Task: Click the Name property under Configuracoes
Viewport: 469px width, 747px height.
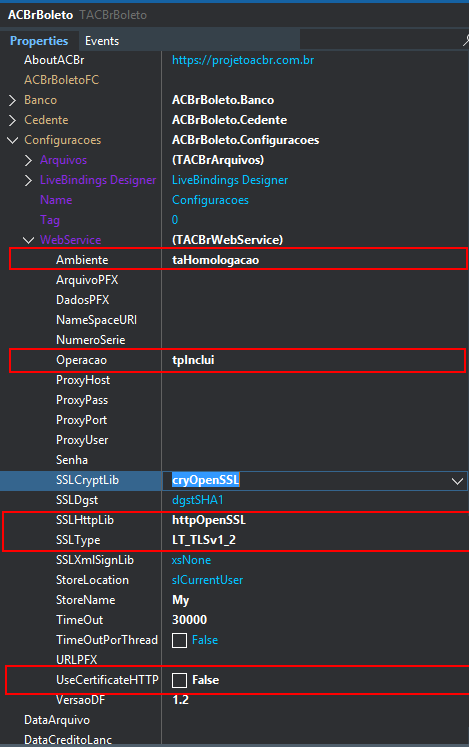Action: tap(56, 200)
